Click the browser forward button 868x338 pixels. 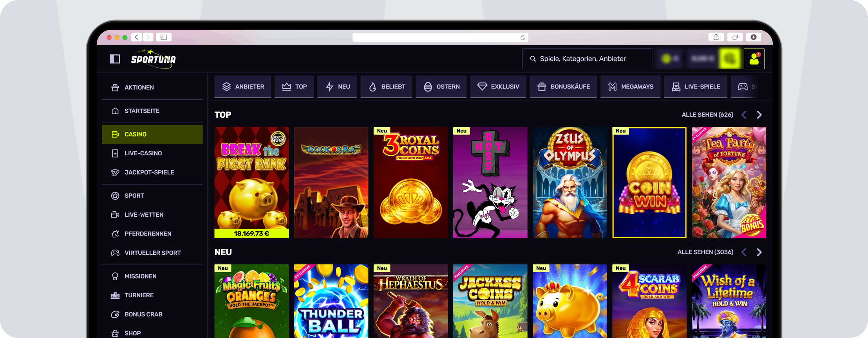(x=148, y=37)
